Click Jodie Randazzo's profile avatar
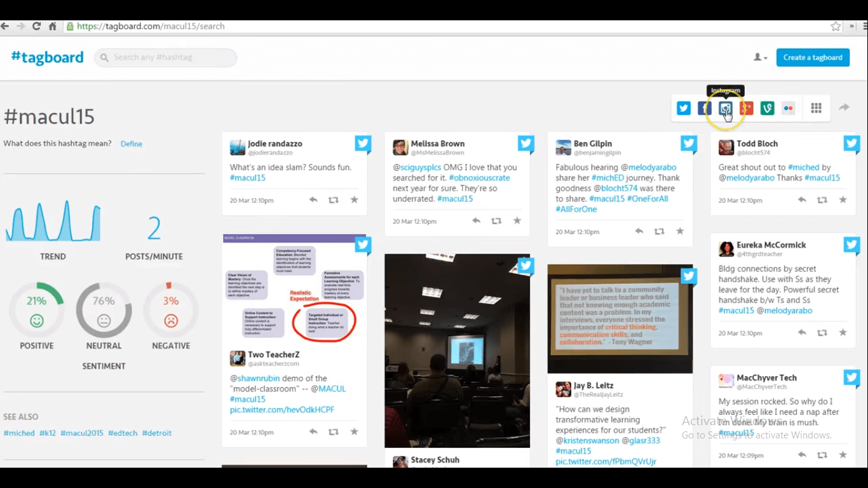This screenshot has width=868, height=488. [x=238, y=147]
